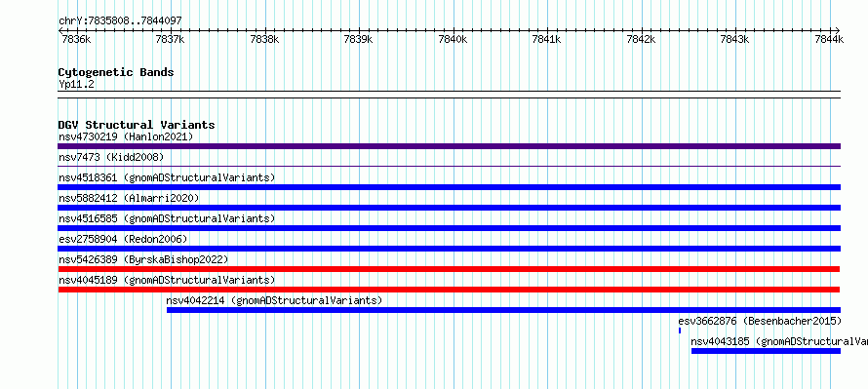Click the chrY:7835808..7844097 region label

click(x=120, y=21)
